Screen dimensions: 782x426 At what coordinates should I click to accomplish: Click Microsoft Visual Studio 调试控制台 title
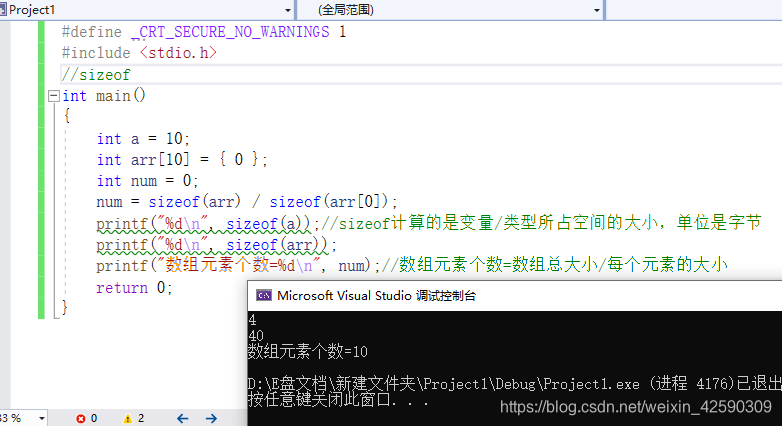[377, 295]
